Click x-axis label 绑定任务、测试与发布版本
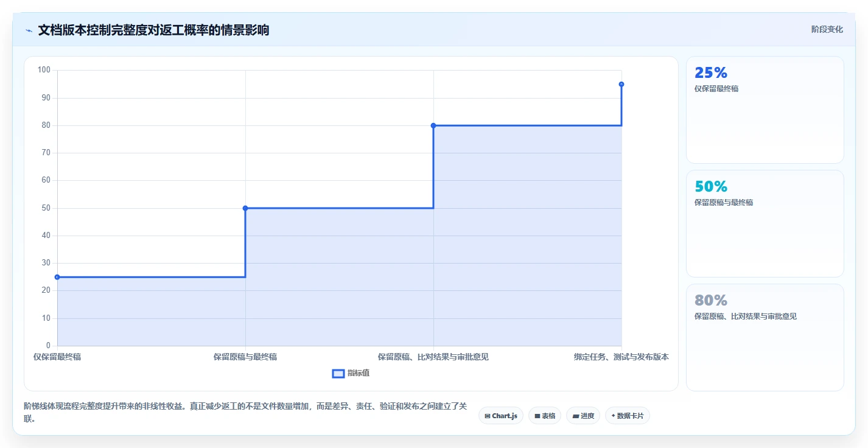The height and width of the screenshot is (448, 868). pyautogui.click(x=621, y=357)
